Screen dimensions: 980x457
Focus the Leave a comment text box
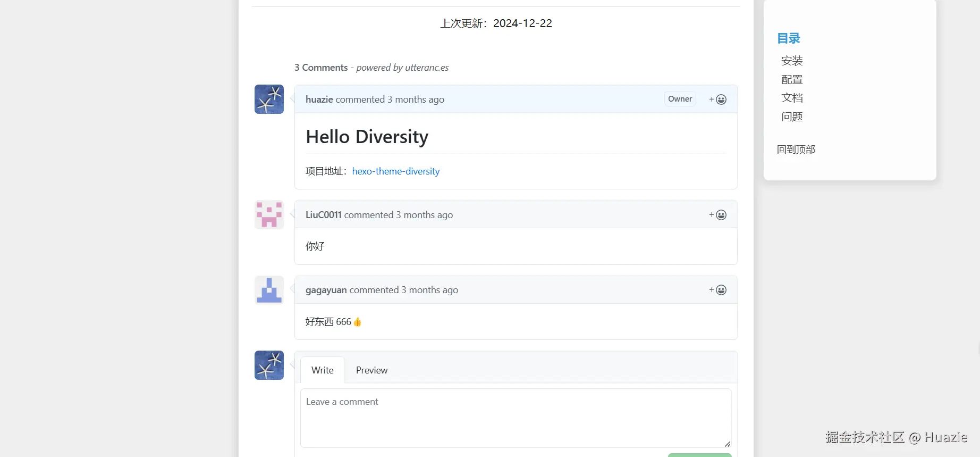point(516,418)
